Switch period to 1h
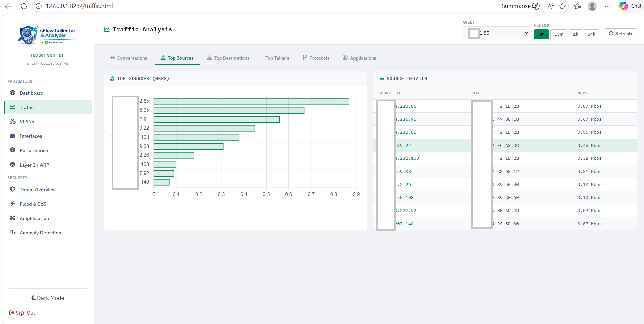 click(576, 34)
